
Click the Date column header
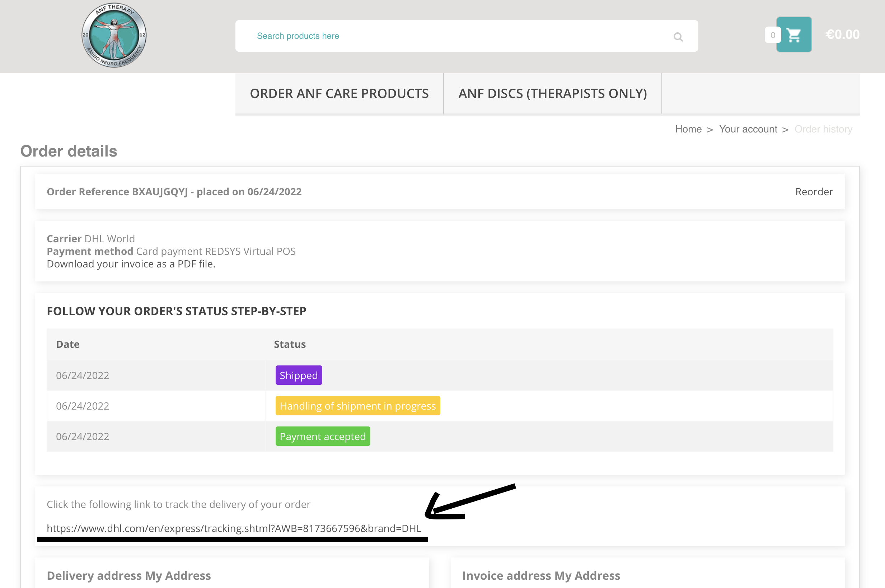click(x=68, y=344)
